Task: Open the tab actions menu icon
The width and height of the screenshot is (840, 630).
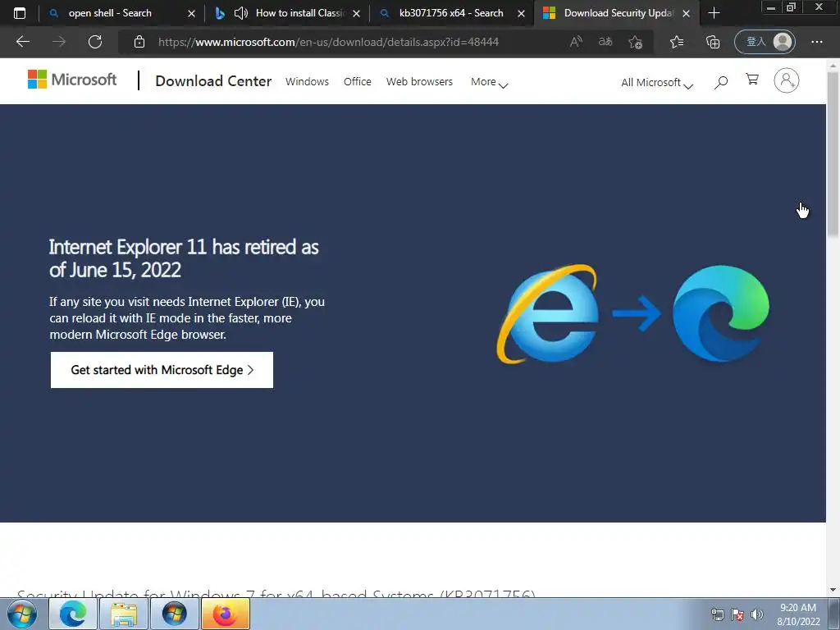Action: pyautogui.click(x=20, y=13)
